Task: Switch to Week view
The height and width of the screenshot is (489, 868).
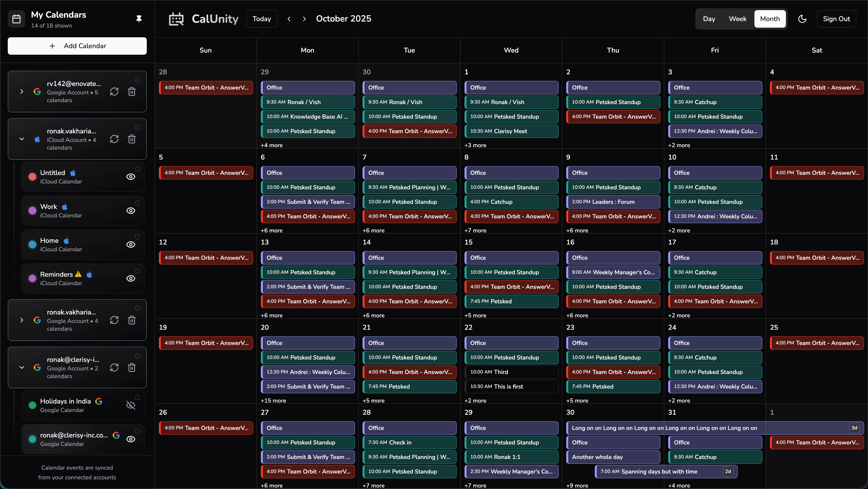Action: (738, 19)
